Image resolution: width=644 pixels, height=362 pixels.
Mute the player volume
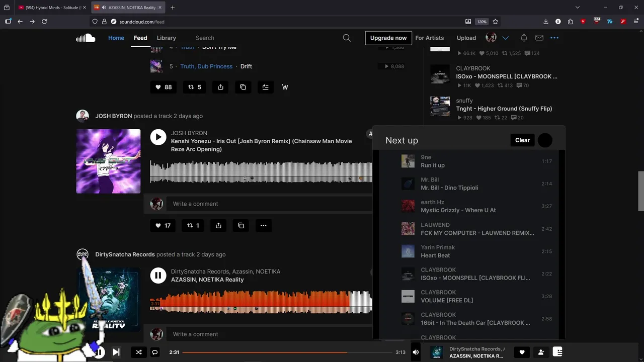coord(416,352)
